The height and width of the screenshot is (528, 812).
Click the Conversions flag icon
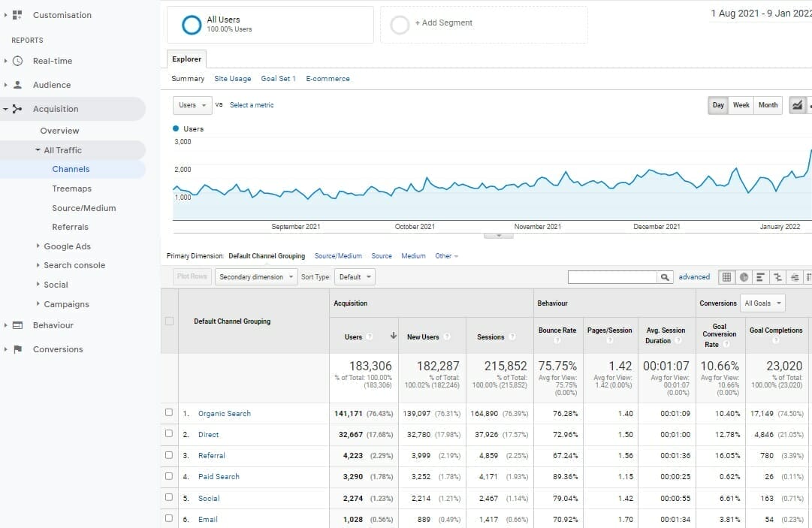[18, 349]
